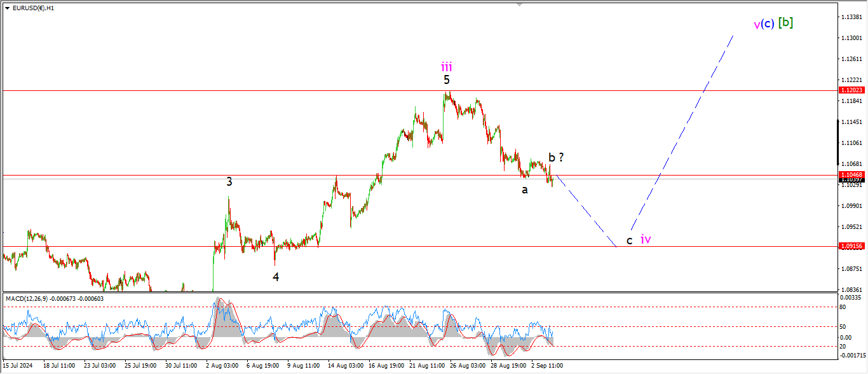
Task: Click the MACD 0.00335 scale value
Action: click(851, 297)
